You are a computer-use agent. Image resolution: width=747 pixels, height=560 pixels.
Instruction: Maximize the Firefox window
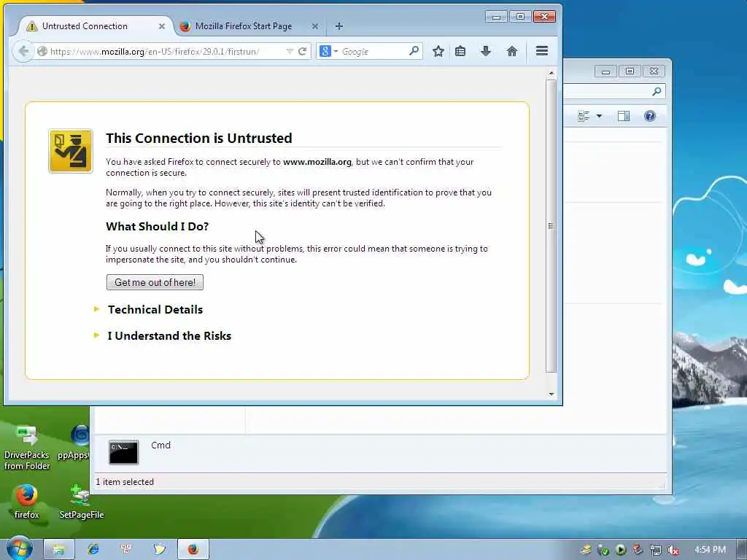520,17
